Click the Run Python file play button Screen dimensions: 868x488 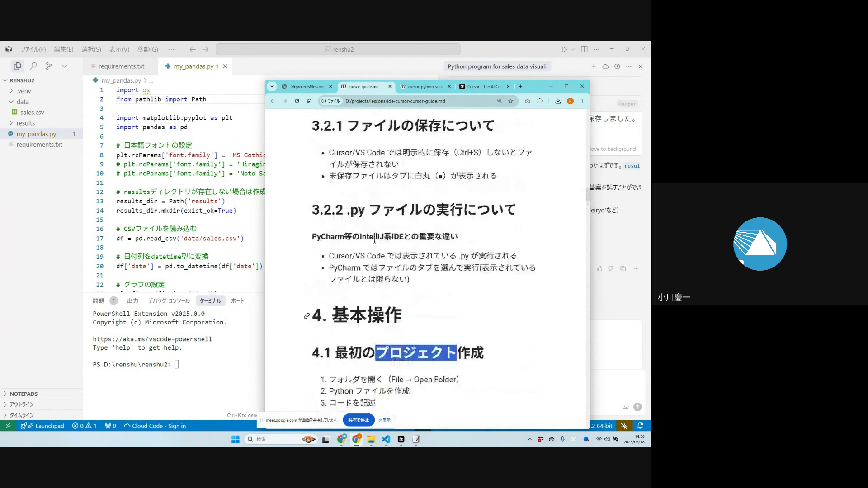point(564,49)
